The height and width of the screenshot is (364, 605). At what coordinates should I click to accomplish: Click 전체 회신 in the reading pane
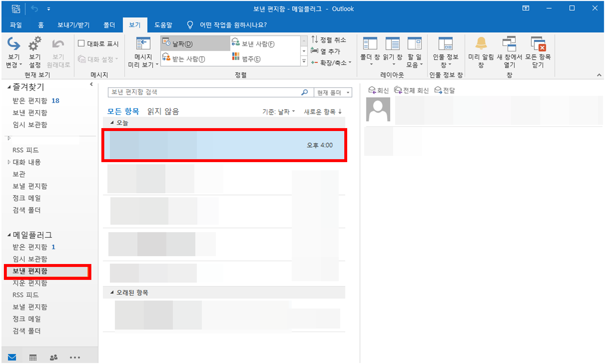(411, 90)
